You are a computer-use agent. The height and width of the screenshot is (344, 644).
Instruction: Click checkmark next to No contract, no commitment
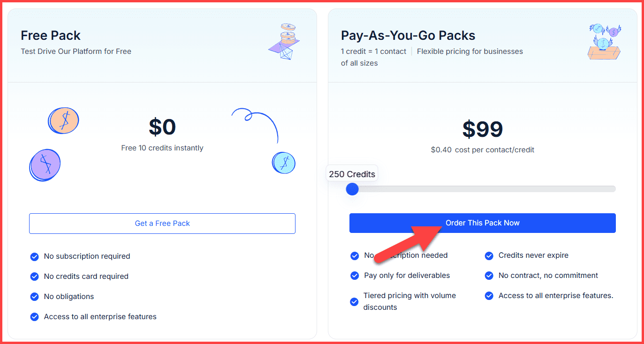pos(489,276)
